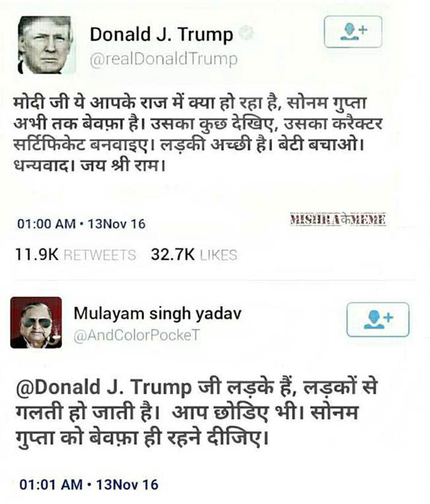Open the @AndColorPockeT handle
Image resolution: width=430 pixels, height=504 pixels.
(x=137, y=335)
